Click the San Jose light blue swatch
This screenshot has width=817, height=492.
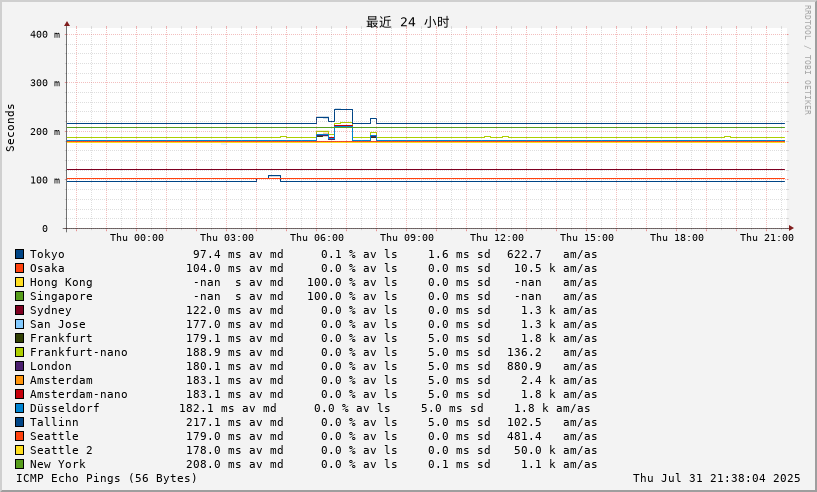coord(19,325)
